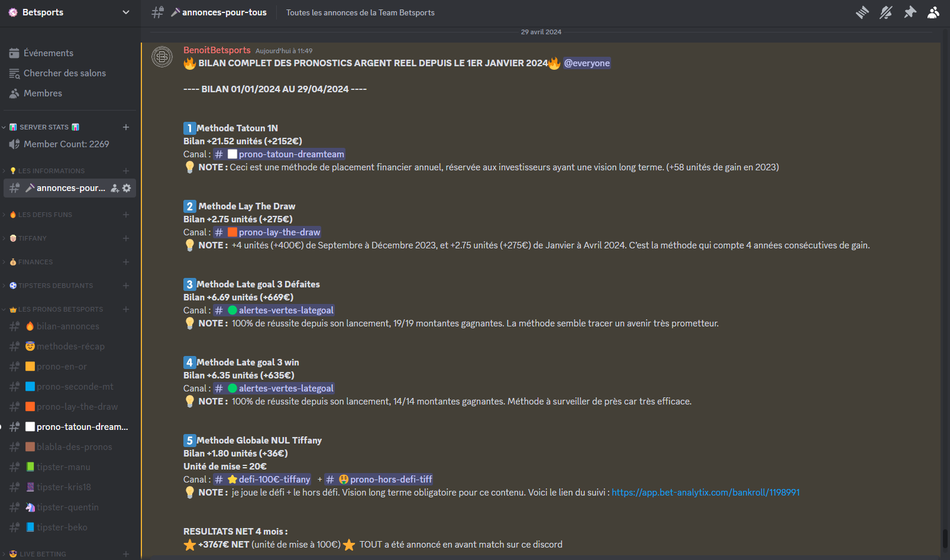Add channel to LES INFORMATIONS category
Image resolution: width=950 pixels, height=560 pixels.
point(125,171)
